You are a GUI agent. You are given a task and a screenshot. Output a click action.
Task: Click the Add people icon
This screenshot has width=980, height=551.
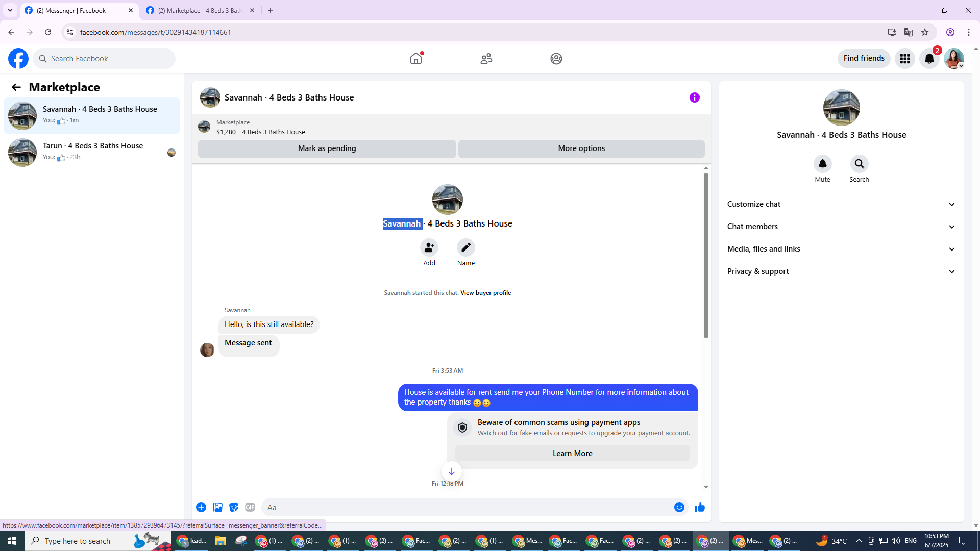tap(429, 247)
